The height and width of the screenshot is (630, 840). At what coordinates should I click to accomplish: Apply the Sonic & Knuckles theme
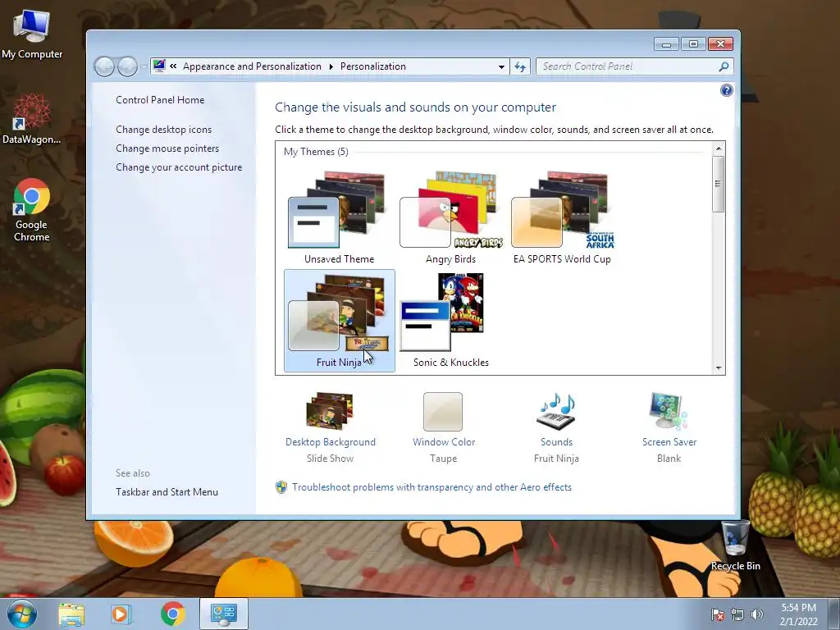click(450, 321)
